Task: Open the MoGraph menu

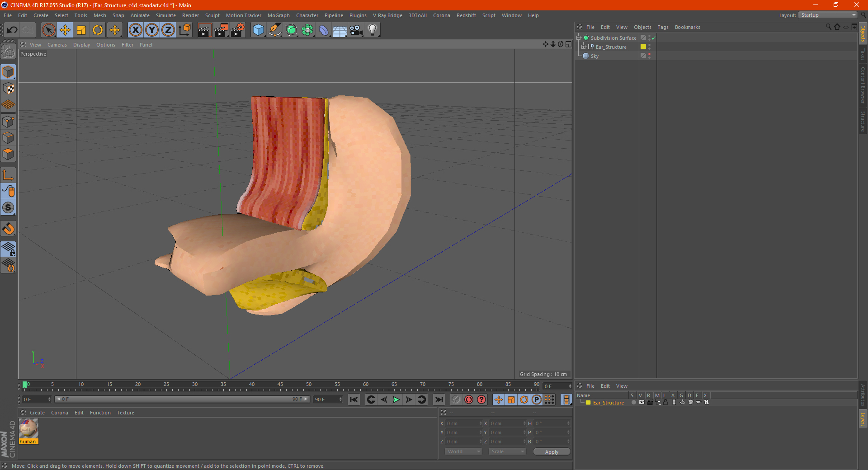Action: coord(278,15)
